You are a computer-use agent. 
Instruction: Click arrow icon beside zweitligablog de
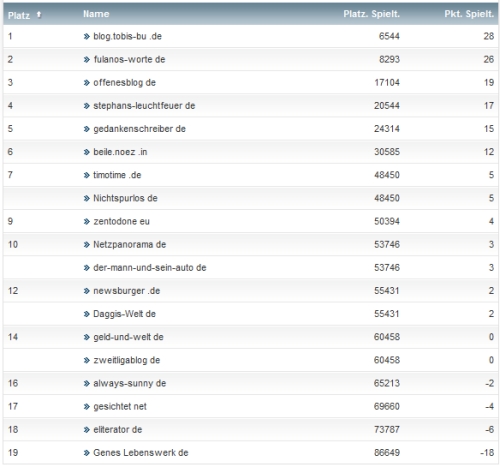pos(87,360)
